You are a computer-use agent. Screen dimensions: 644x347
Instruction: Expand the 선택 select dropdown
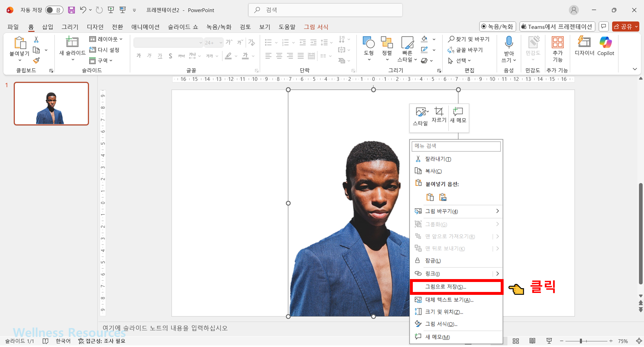(459, 60)
